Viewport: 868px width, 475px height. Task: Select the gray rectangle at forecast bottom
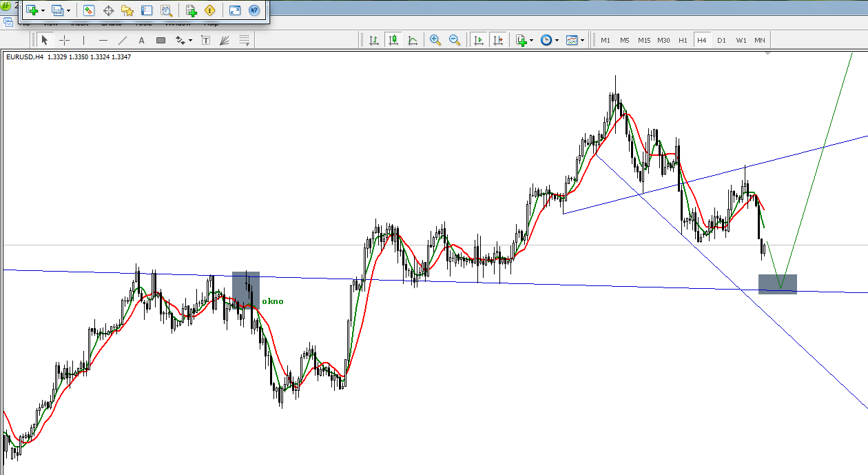click(x=778, y=284)
